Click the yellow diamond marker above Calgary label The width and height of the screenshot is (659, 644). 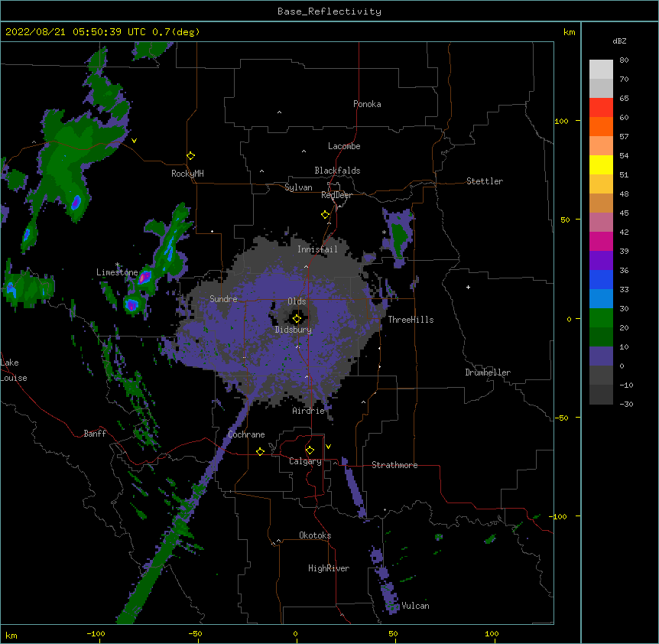click(x=310, y=450)
